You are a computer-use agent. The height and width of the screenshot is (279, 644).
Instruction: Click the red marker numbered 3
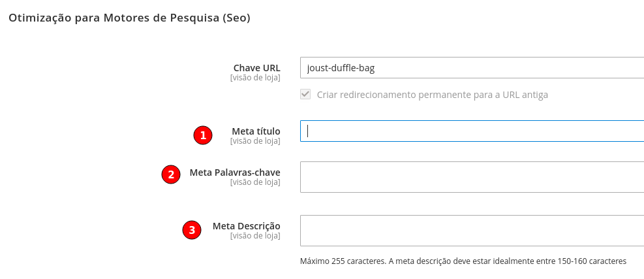coord(192,230)
